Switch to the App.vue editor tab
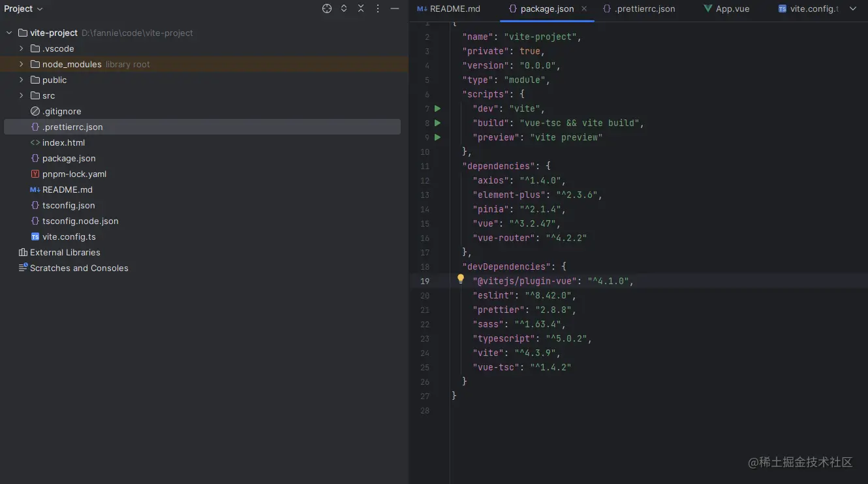 (x=726, y=8)
